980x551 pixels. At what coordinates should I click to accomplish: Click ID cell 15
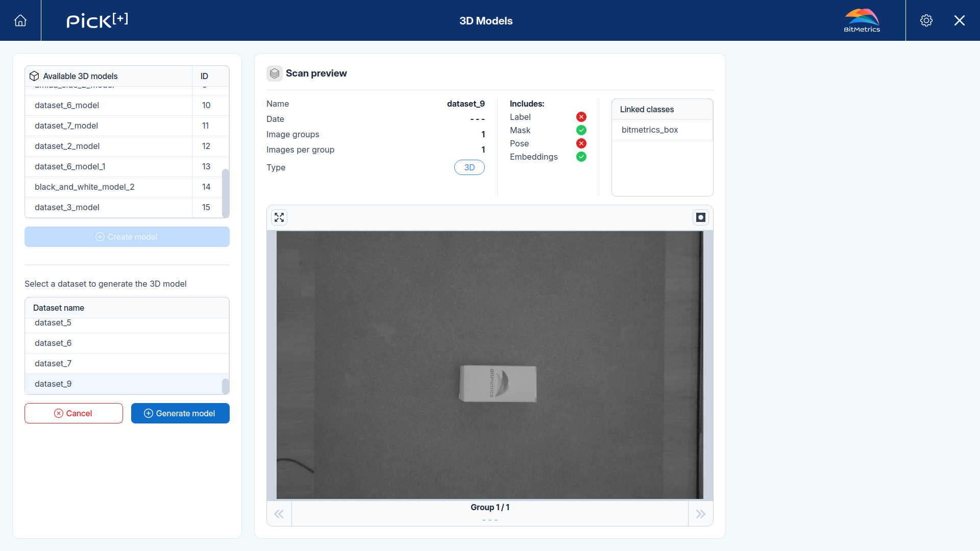(x=206, y=207)
